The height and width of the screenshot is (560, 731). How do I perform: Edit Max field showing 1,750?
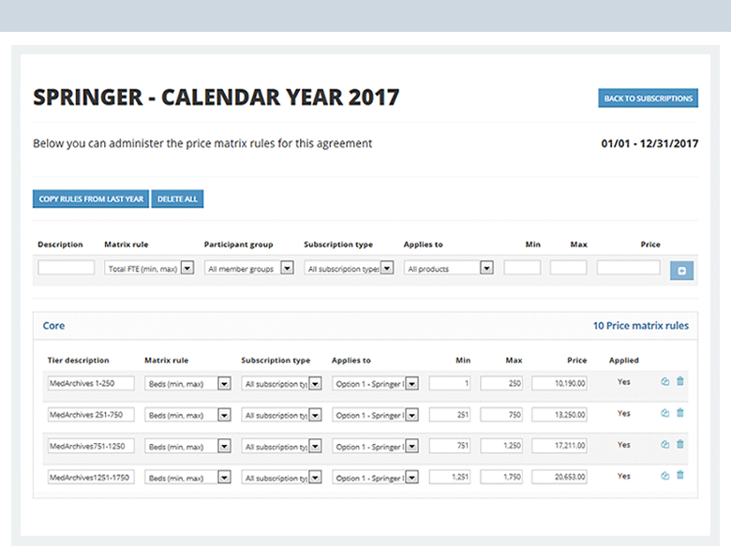tap(501, 477)
